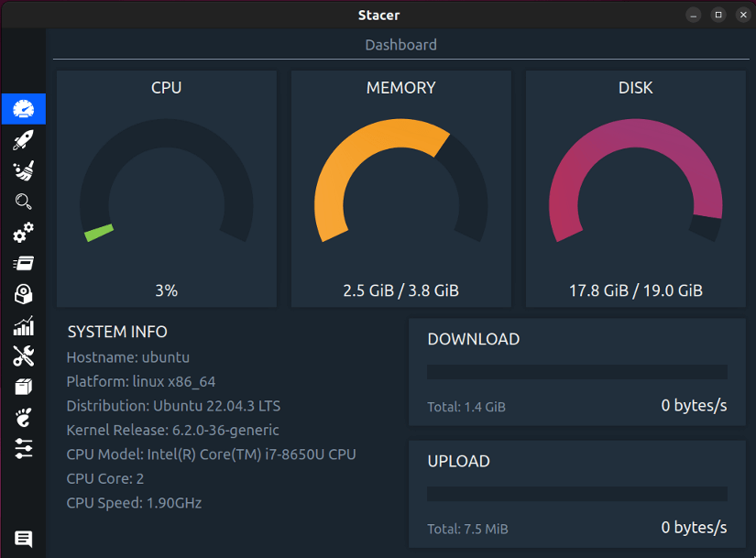The width and height of the screenshot is (756, 558).
Task: Click the Total: 1.4 GiB download text
Action: 466,407
